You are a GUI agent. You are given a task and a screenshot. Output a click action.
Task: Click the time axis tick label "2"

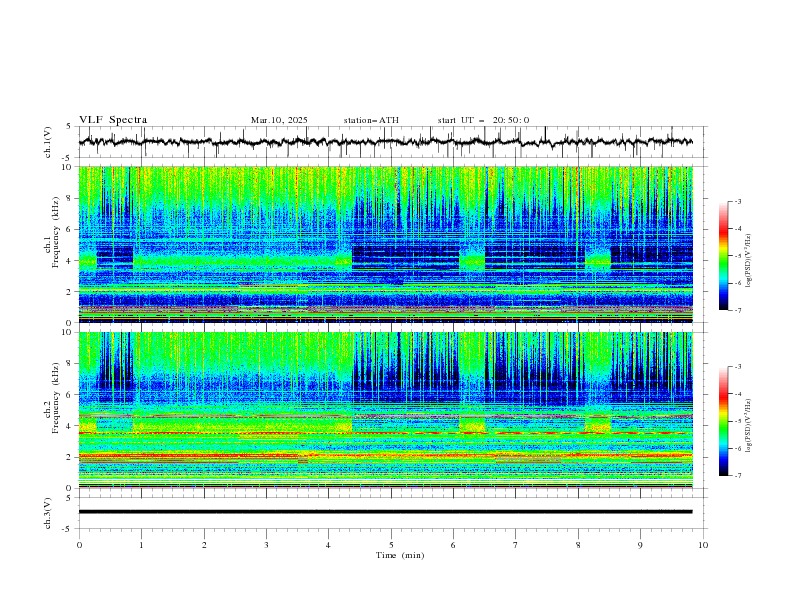[x=204, y=545]
